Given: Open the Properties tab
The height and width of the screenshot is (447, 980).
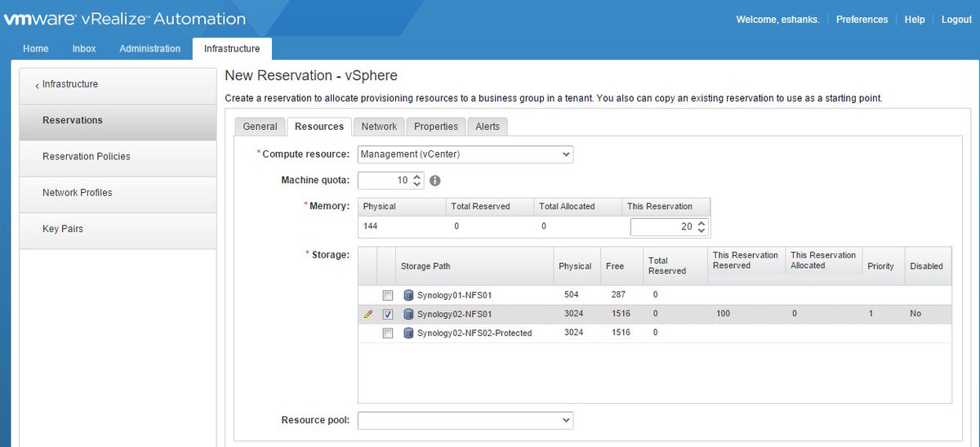Looking at the screenshot, I should click(x=436, y=127).
